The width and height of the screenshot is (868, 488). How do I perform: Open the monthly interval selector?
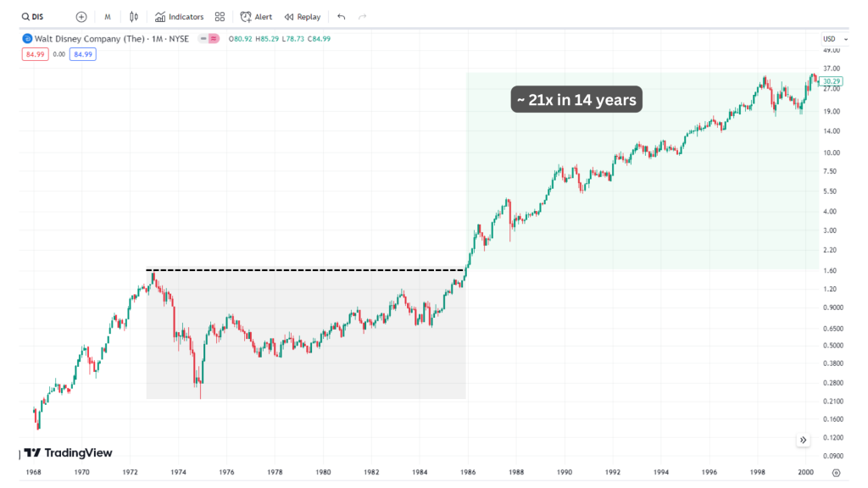click(108, 17)
